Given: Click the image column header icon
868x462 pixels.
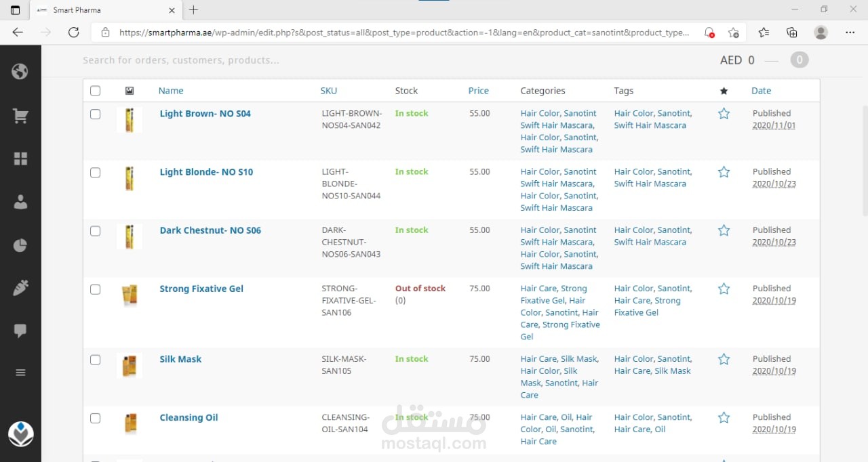Looking at the screenshot, I should (x=130, y=91).
